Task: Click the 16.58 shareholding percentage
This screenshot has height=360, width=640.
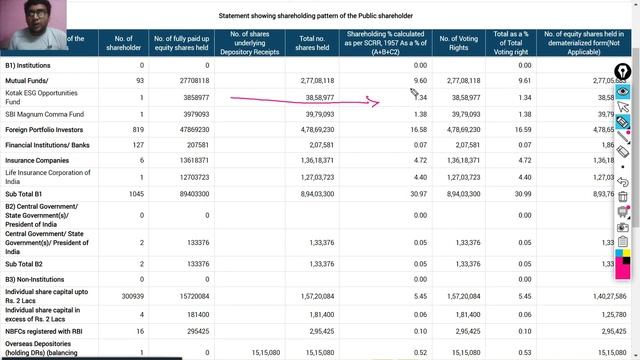Action: 418,130
